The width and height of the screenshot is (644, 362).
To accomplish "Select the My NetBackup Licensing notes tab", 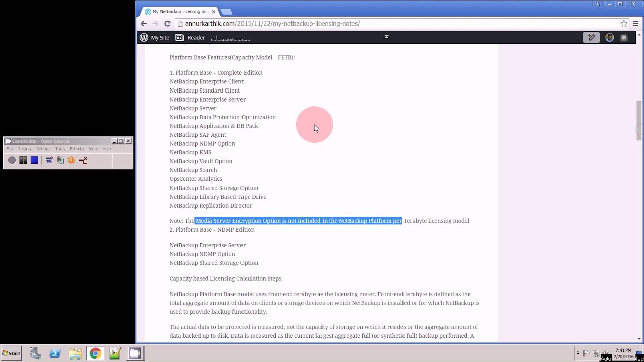I will click(180, 11).
